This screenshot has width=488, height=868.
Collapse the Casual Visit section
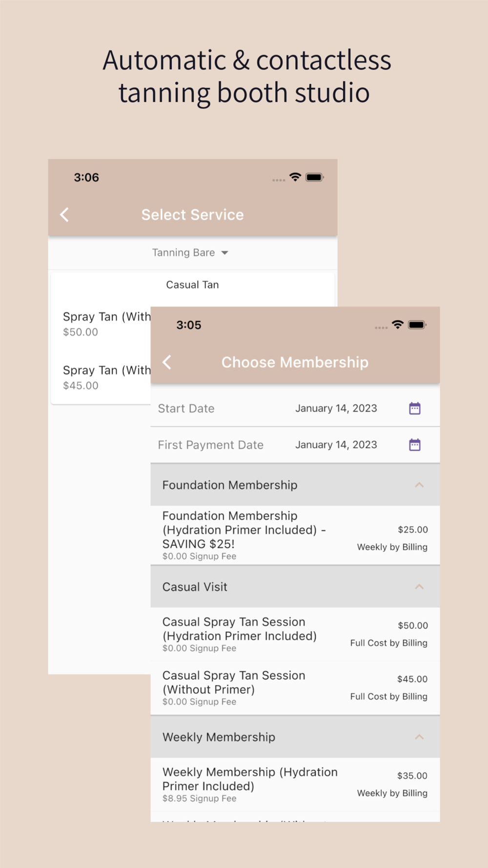(x=419, y=587)
